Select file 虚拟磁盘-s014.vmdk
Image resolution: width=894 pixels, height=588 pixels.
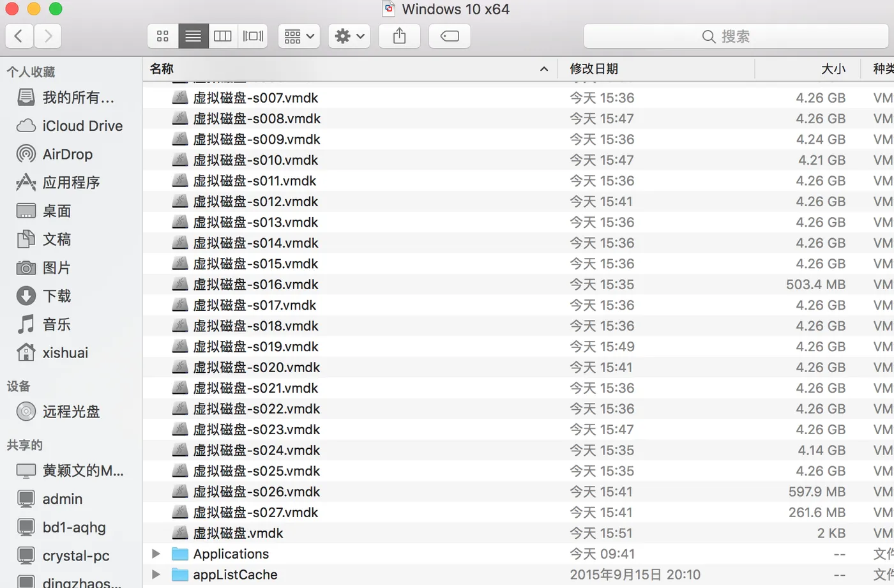518,243
